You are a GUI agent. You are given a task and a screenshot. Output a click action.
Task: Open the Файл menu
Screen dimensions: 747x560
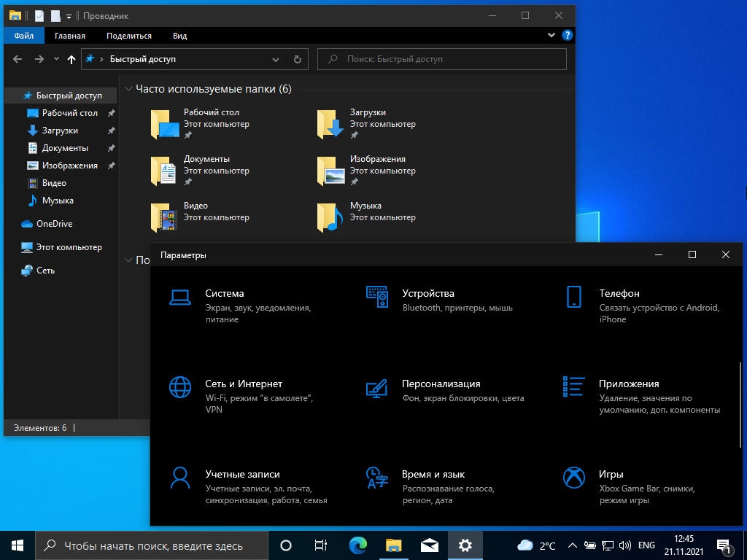[x=23, y=36]
